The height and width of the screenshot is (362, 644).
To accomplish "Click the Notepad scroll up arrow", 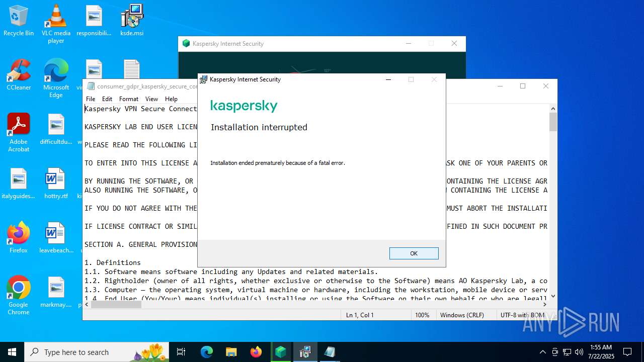I will coord(553,108).
